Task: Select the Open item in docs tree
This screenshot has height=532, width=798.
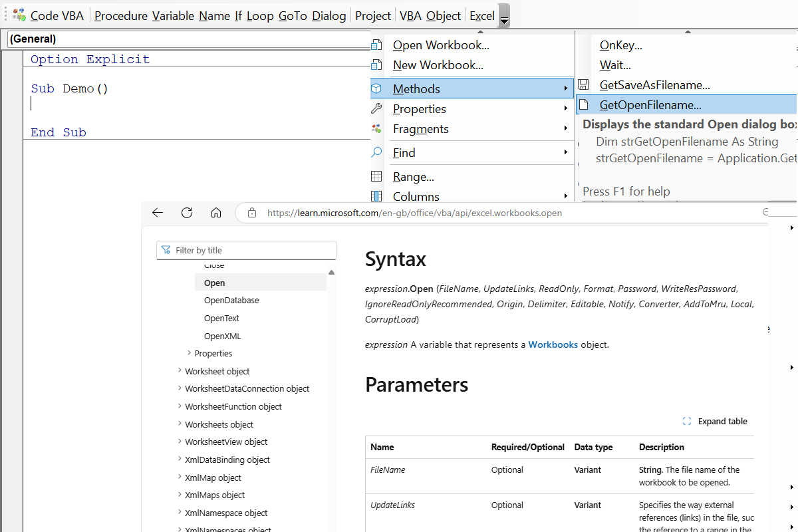Action: point(261,283)
